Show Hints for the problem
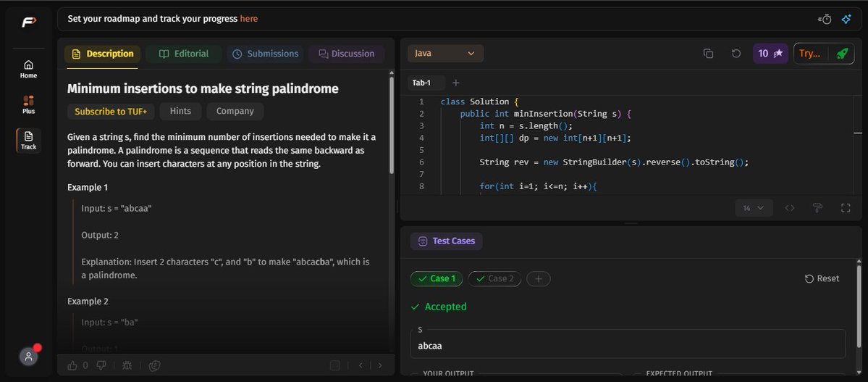Viewport: 868px width, 382px height. [180, 112]
